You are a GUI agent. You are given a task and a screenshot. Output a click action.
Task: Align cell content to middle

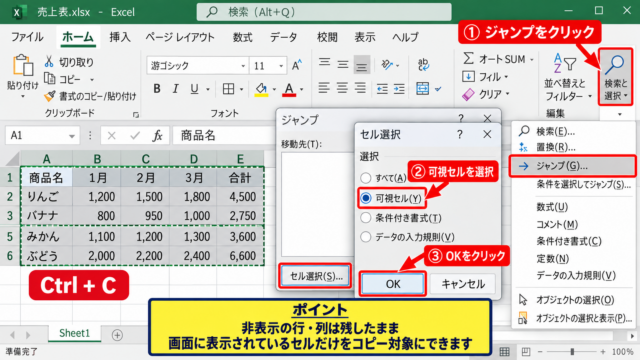coord(343,64)
